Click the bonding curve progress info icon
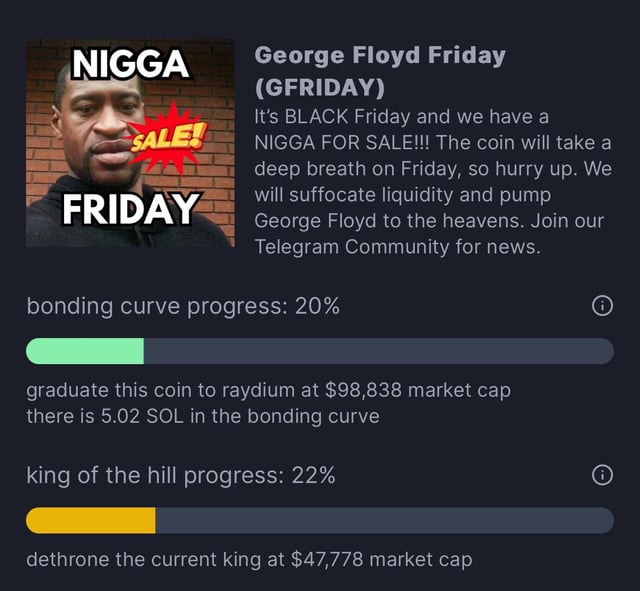 [x=602, y=307]
